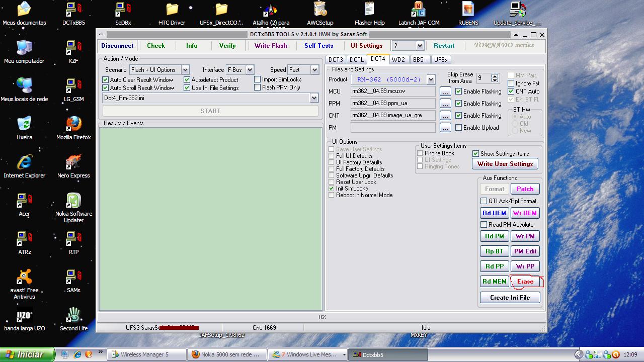644x362 pixels.
Task: Click the Disconnect button
Action: 117,46
